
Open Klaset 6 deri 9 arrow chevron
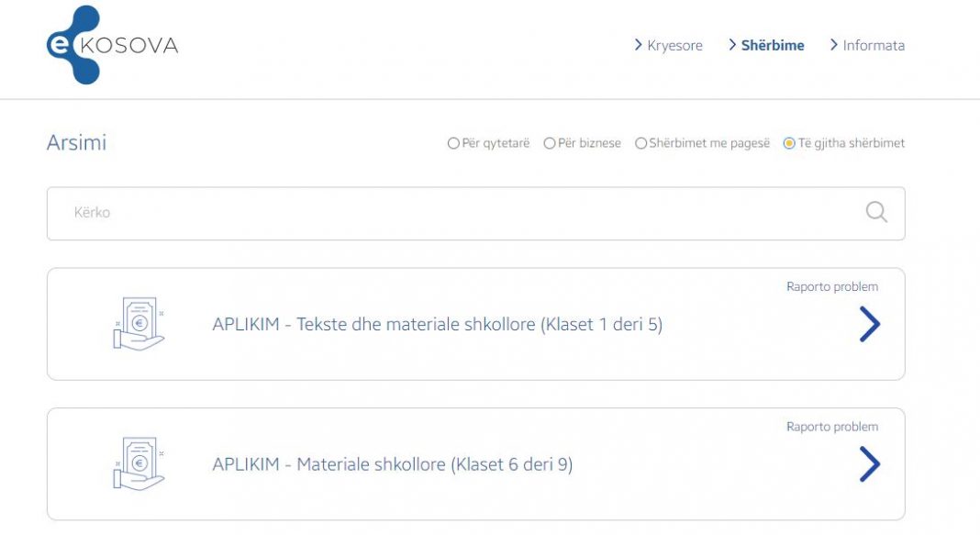[x=869, y=463]
